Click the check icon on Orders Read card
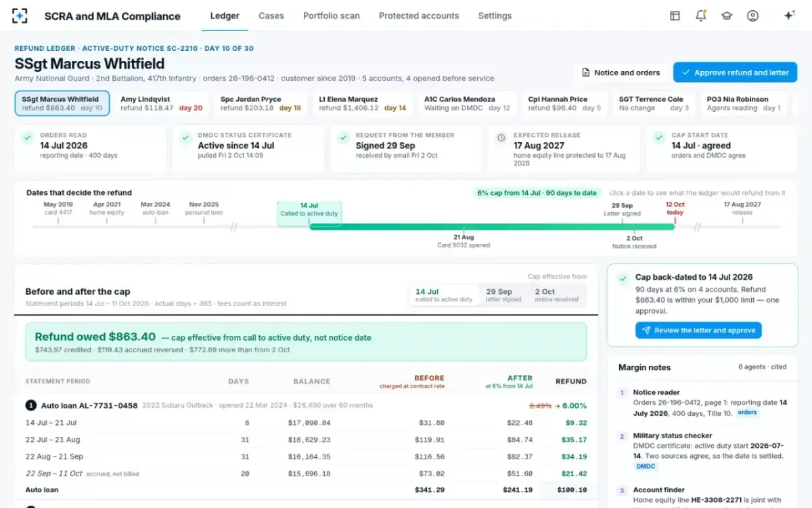 pos(27,137)
